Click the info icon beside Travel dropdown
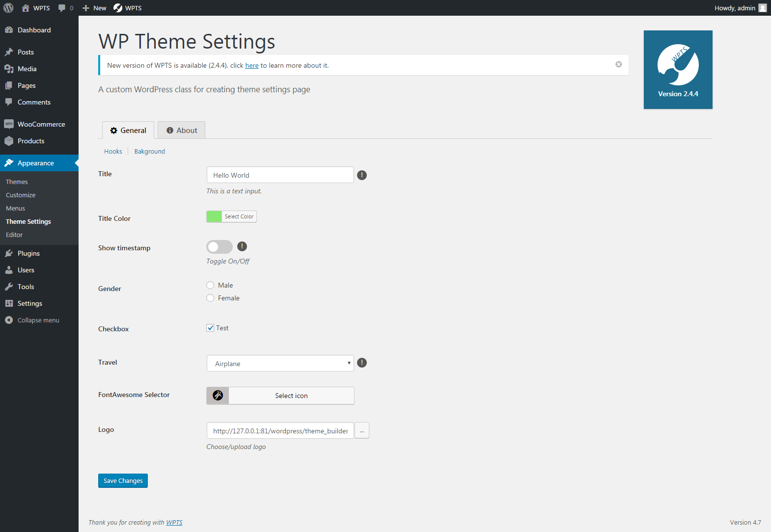The height and width of the screenshot is (532, 771). click(362, 363)
